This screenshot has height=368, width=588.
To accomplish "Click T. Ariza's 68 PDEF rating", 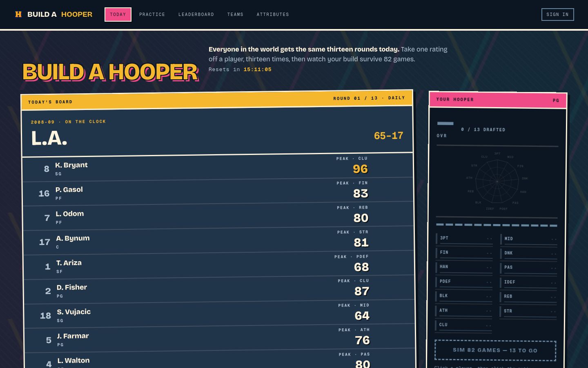I will tap(361, 267).
